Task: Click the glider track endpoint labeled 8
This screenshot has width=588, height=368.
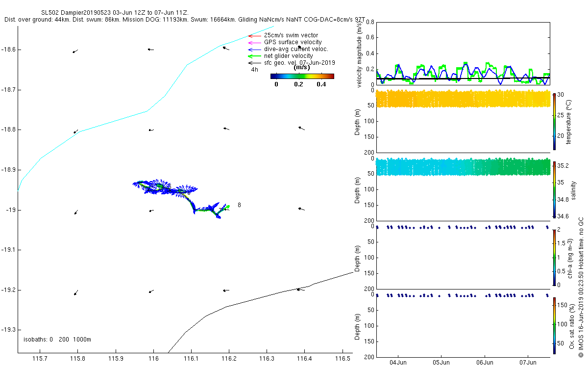Action: coord(239,205)
